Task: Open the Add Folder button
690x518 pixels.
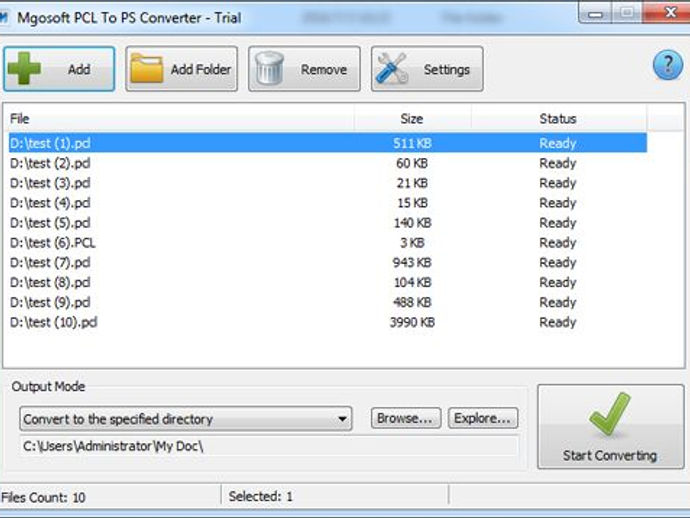Action: [181, 69]
